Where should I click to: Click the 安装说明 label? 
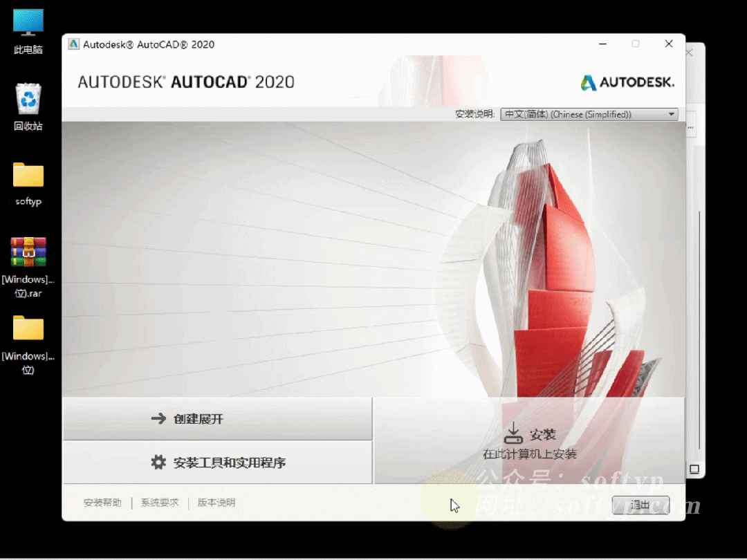[x=474, y=114]
